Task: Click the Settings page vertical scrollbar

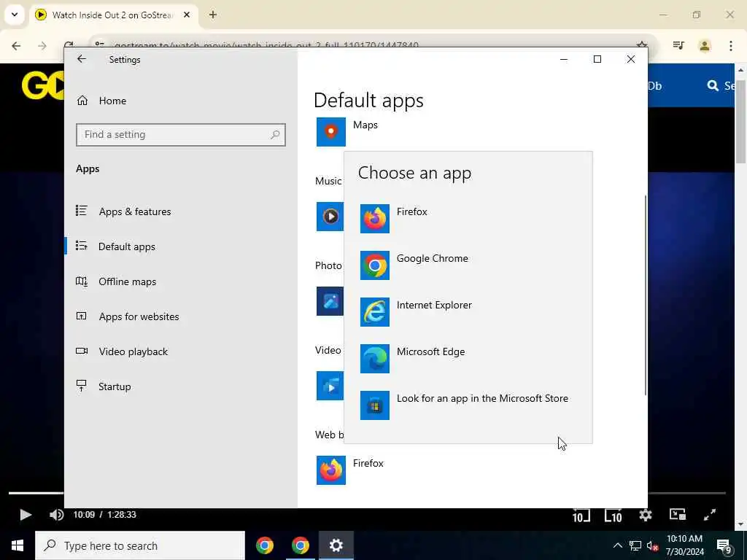Action: (646, 295)
